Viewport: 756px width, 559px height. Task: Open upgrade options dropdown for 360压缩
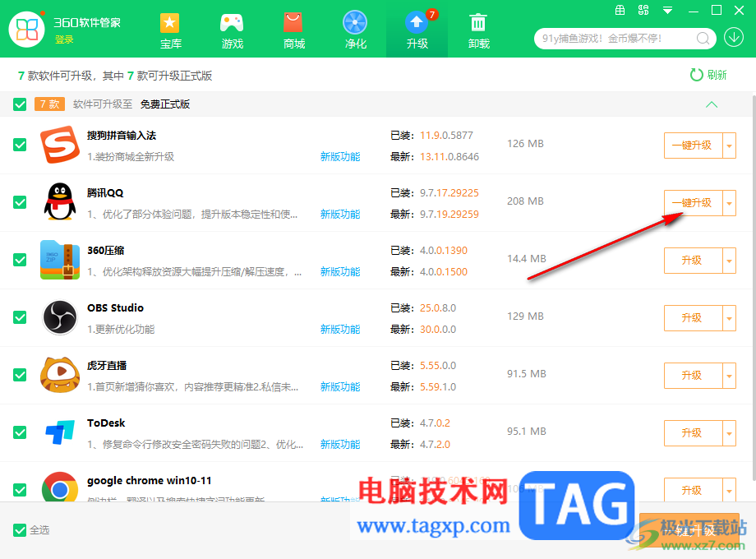[x=730, y=261]
